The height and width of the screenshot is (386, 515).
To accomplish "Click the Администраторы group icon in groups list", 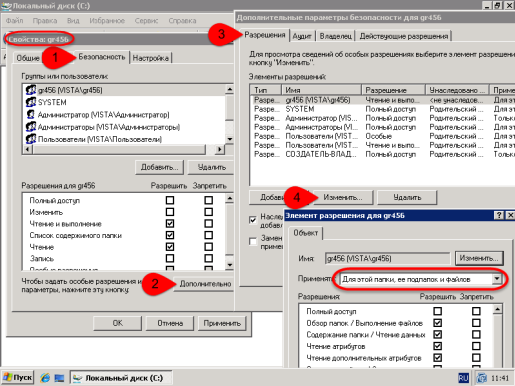I will [31, 127].
